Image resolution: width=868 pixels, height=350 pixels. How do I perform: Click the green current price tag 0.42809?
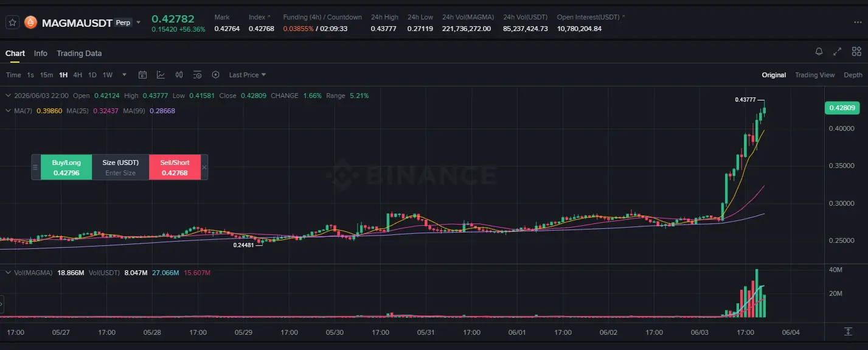pos(841,108)
